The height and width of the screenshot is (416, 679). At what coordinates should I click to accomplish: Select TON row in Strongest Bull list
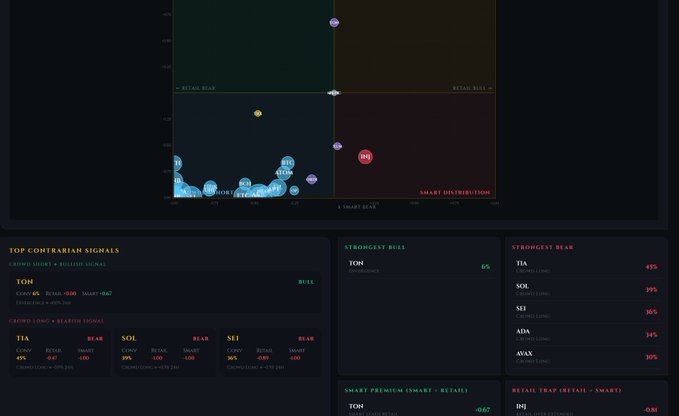pyautogui.click(x=419, y=267)
